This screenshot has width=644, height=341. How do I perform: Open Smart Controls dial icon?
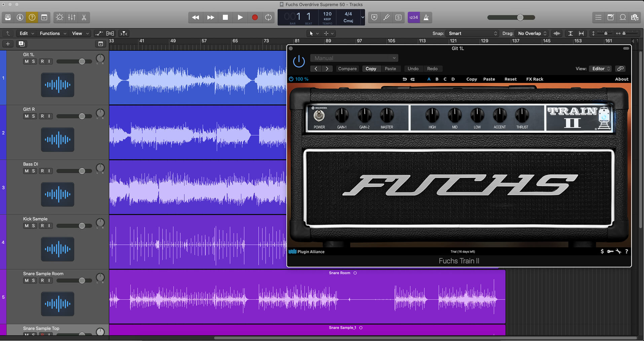[x=60, y=17]
